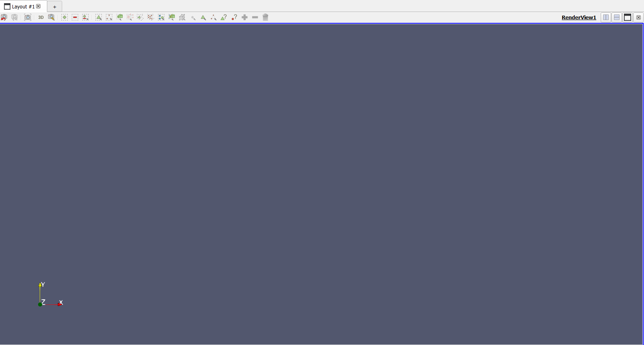Close the RenderView1 view

pos(638,17)
